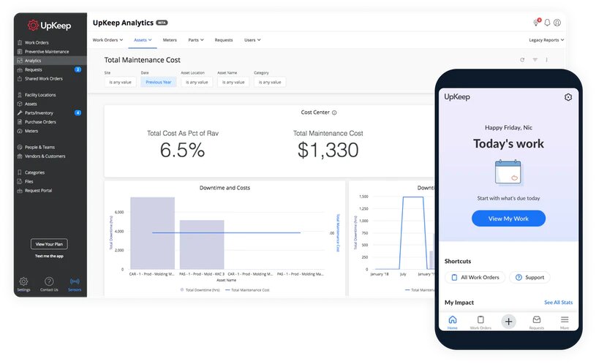This screenshot has height=364, width=596.
Task: Tap the View My Work button
Action: 508,219
